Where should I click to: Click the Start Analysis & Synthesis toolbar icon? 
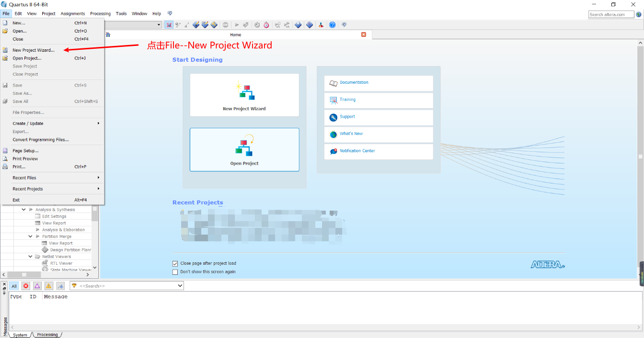coord(246,25)
